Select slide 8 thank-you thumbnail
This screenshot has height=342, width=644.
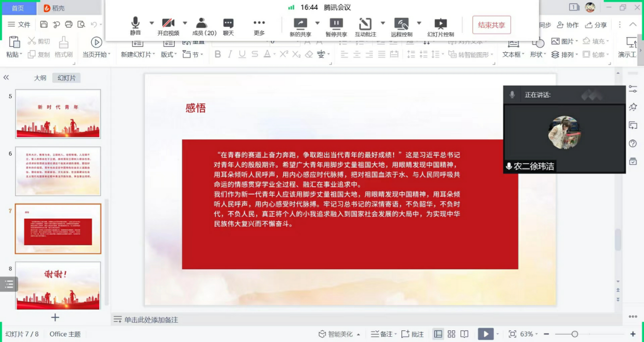[58, 285]
